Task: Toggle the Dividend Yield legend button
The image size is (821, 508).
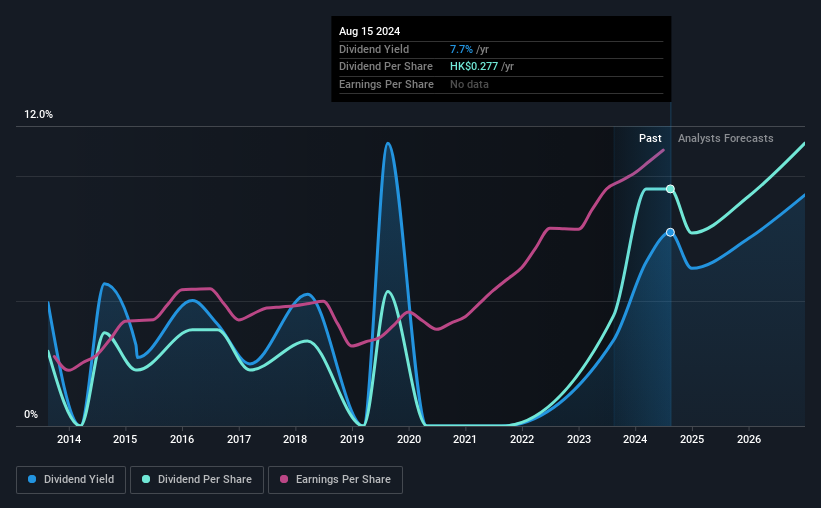Action: [x=71, y=480]
